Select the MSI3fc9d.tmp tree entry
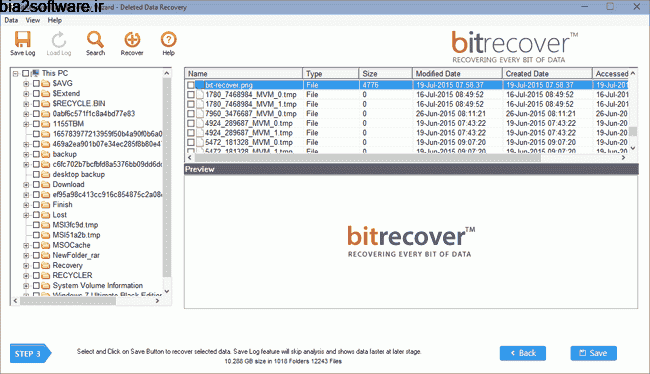This screenshot has width=650, height=374. point(75,225)
